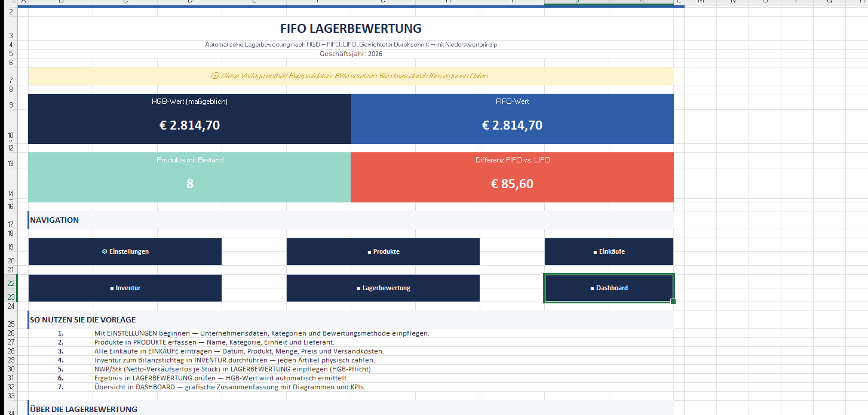The image size is (868, 415).
Task: Select the blue FIFO-Wert label cell
Action: (512, 102)
